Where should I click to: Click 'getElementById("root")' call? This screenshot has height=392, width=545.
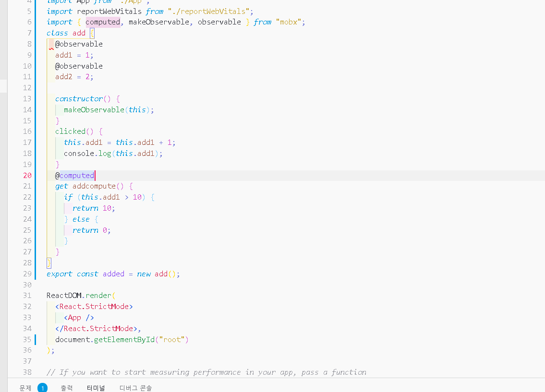pyautogui.click(x=141, y=340)
